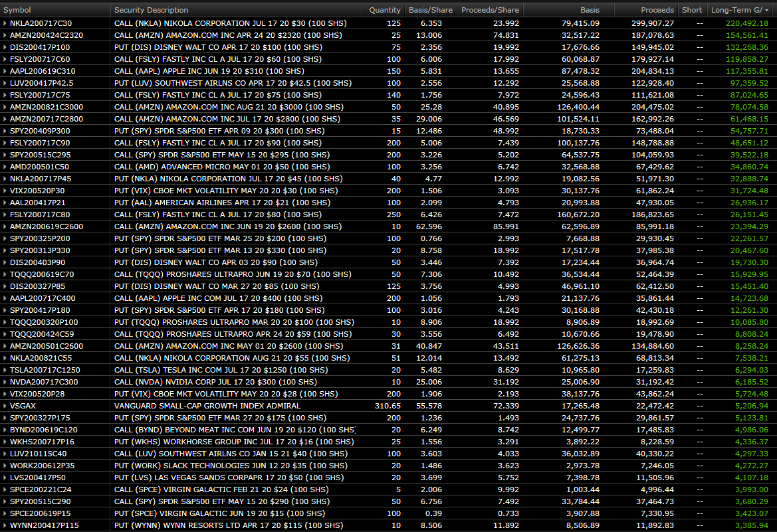This screenshot has width=777, height=532.
Task: Click proceeds value 299,907.27
Action: (653, 23)
